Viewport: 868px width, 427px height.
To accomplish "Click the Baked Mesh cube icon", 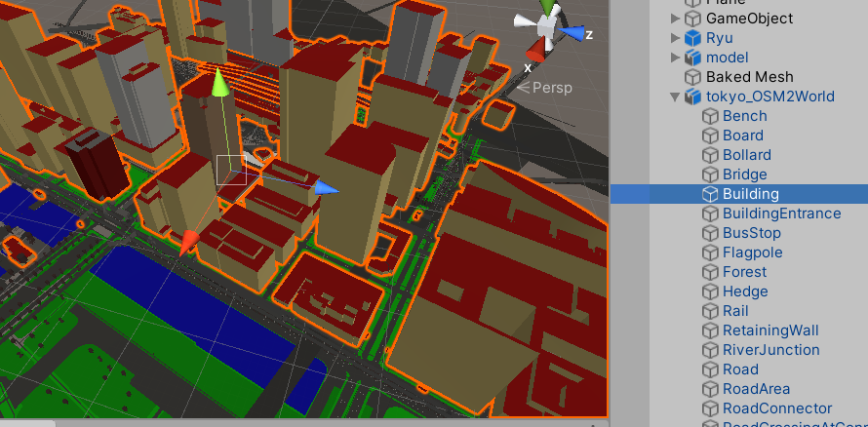I will point(692,77).
